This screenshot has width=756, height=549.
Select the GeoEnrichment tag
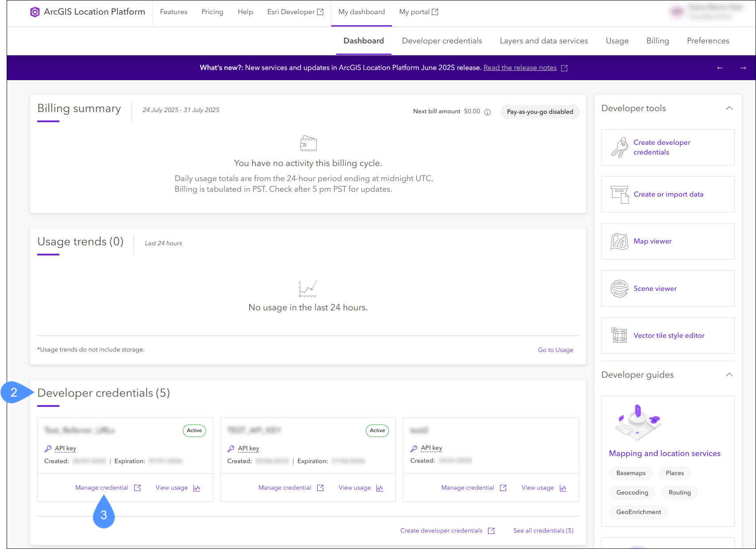639,512
